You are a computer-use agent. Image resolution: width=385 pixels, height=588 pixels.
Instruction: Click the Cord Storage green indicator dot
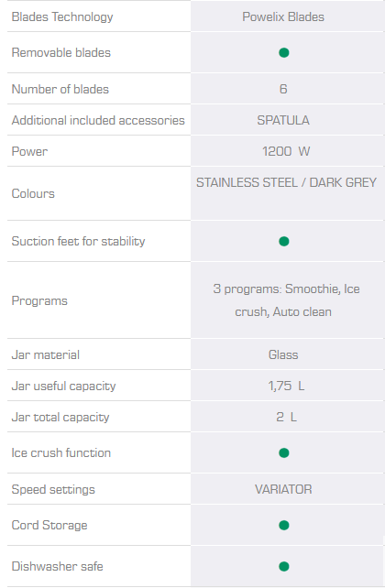[283, 526]
